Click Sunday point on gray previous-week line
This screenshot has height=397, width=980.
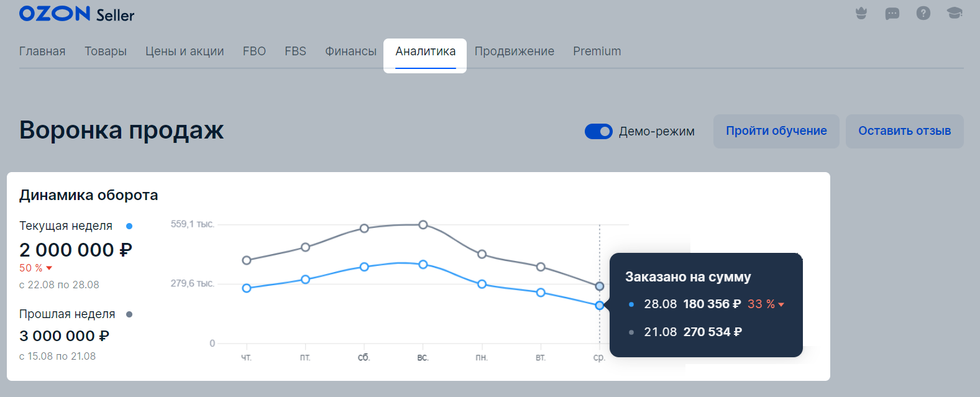click(423, 224)
